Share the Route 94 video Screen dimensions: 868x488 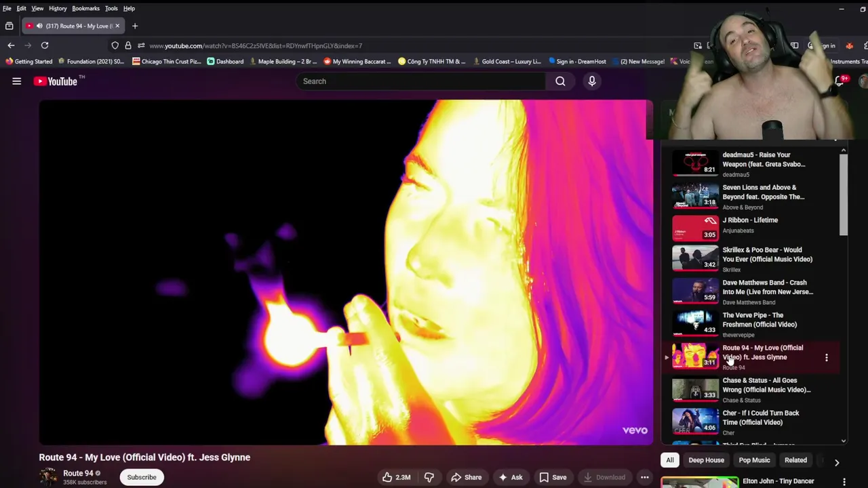pos(466,477)
